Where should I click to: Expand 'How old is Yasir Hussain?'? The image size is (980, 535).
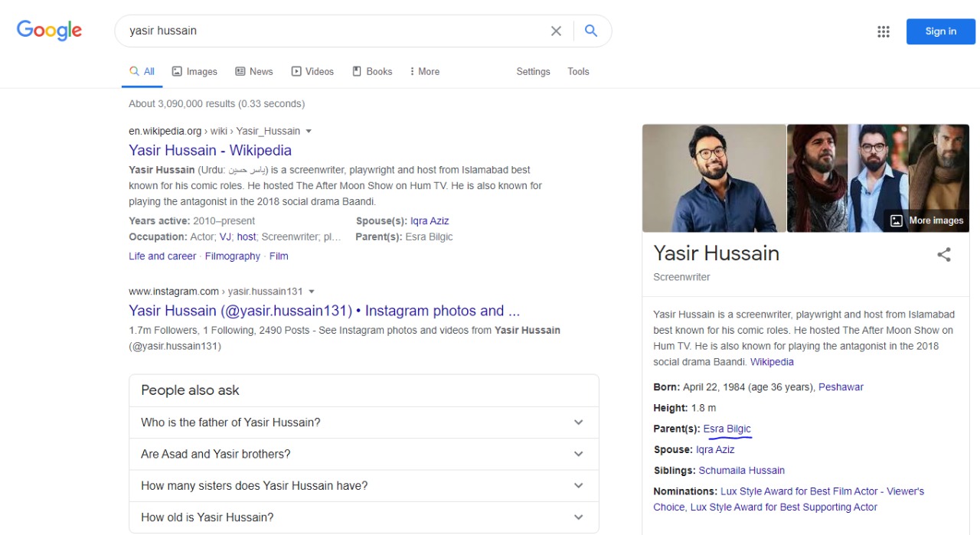(x=364, y=517)
